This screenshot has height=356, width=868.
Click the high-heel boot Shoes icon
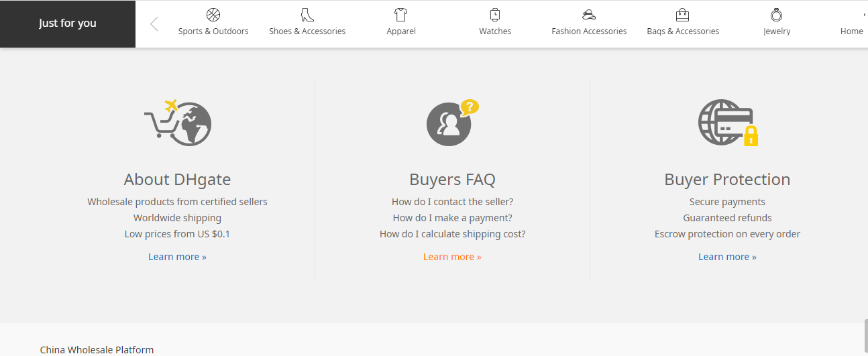[x=307, y=15]
